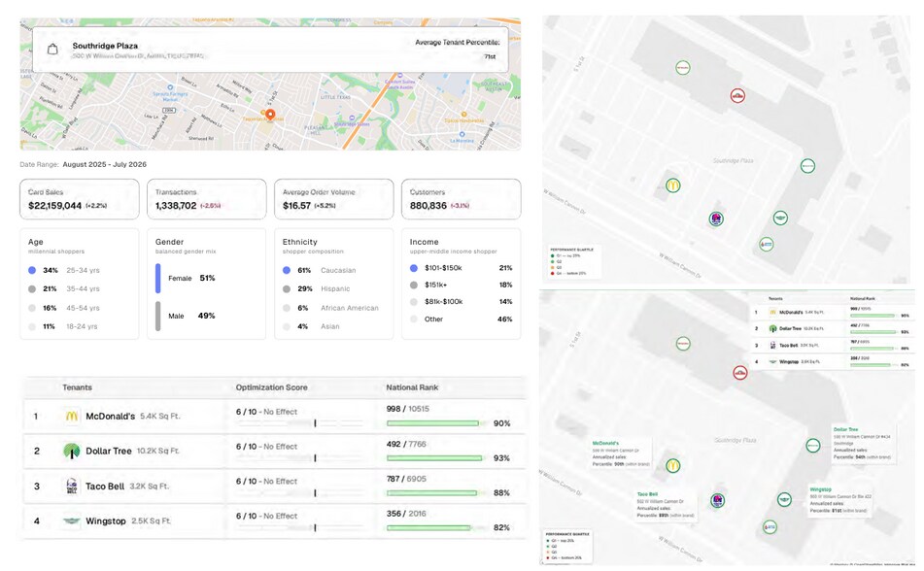
Task: Click the blue dot for 25-34 yrs
Action: point(32,270)
